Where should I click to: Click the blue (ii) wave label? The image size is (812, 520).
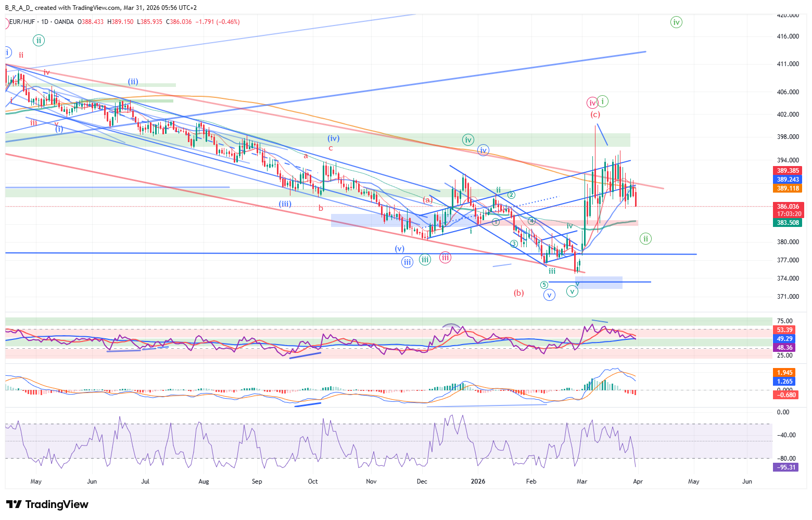[x=133, y=81]
